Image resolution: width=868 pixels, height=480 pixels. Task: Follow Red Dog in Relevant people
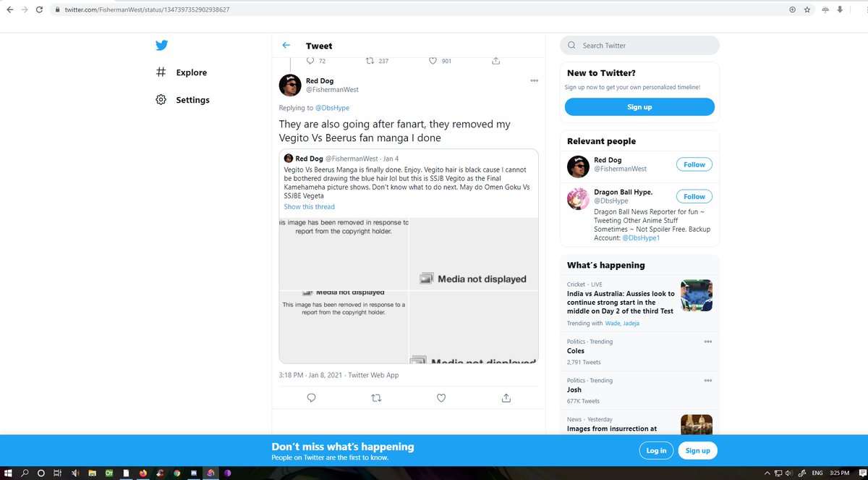pos(694,164)
